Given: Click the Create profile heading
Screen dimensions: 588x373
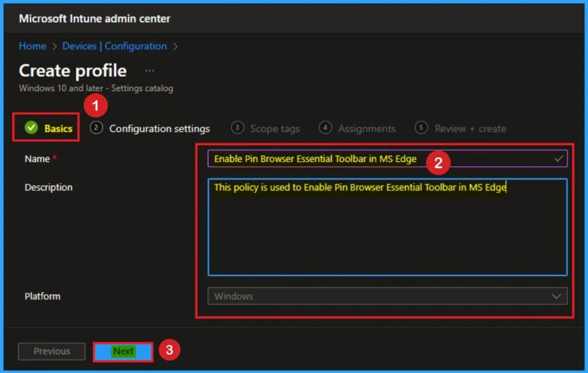Looking at the screenshot, I should 73,71.
